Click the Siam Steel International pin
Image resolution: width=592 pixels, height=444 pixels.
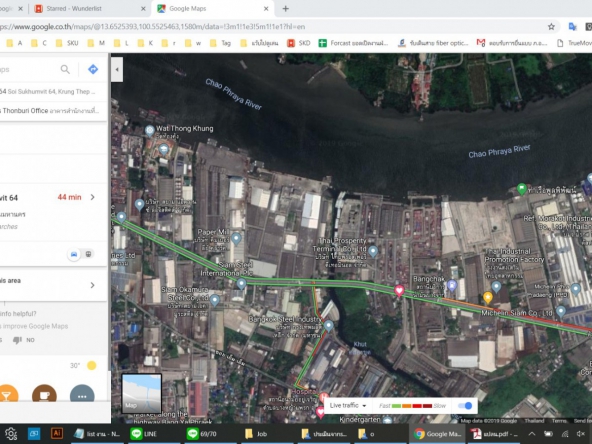tap(241, 284)
